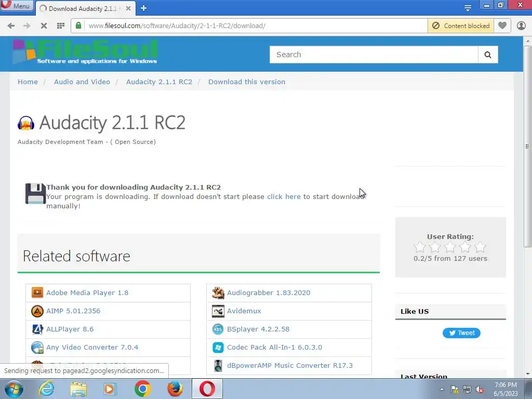Click the Any Video Converter icon
This screenshot has width=532, height=399.
[37, 348]
